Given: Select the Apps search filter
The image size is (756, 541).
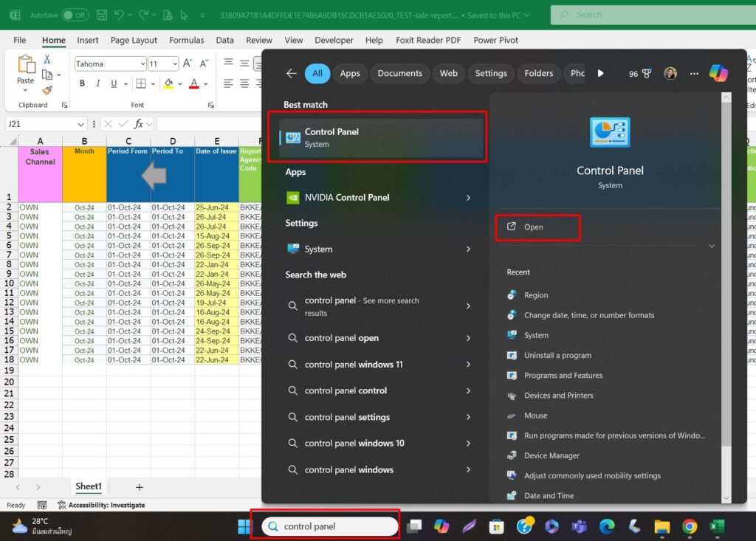Looking at the screenshot, I should (x=350, y=73).
